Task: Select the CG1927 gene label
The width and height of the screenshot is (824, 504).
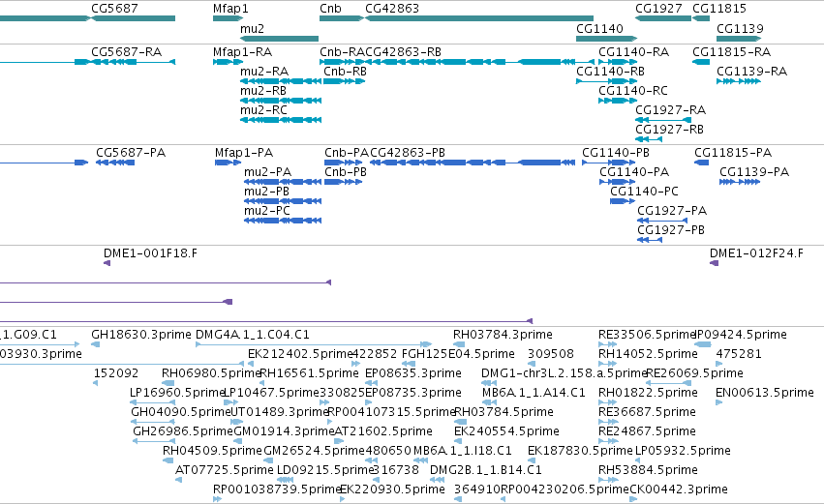Action: click(x=658, y=9)
